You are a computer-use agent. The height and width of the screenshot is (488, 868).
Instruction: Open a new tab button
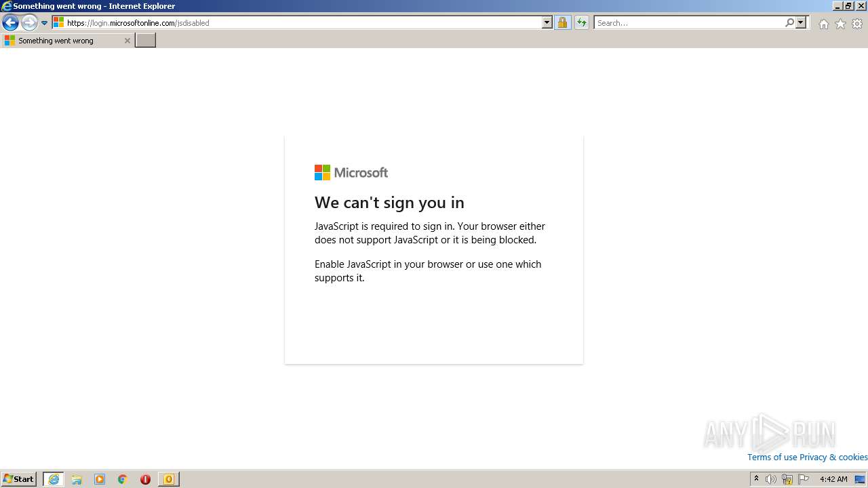(146, 41)
